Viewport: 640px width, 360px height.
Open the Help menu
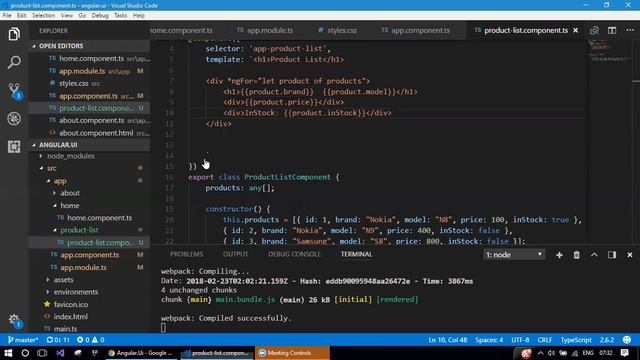coord(139,16)
